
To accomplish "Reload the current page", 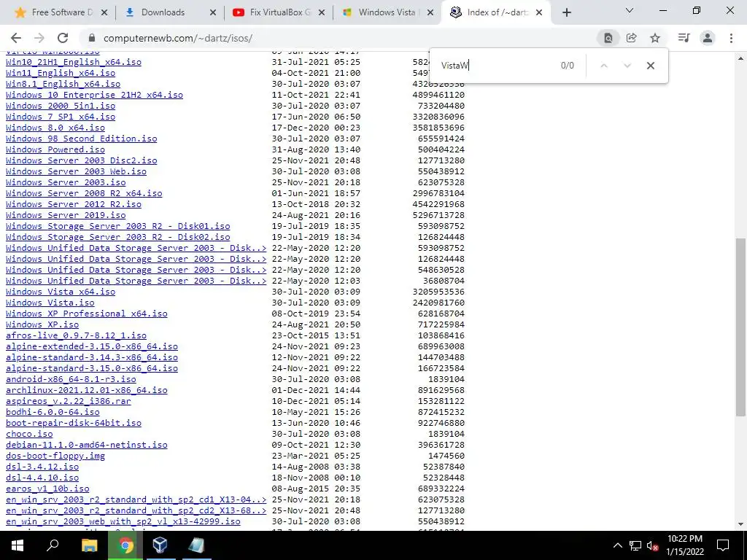I will pos(63,38).
